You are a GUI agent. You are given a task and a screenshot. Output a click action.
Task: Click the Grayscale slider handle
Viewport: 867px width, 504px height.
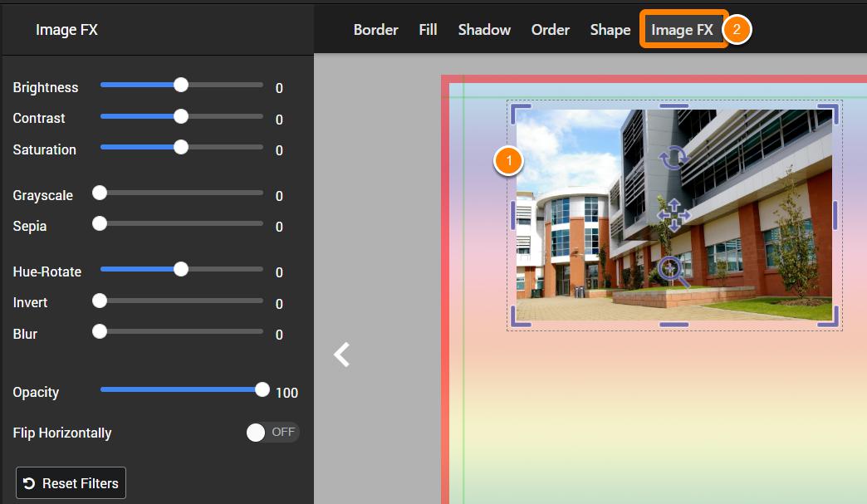coord(100,193)
